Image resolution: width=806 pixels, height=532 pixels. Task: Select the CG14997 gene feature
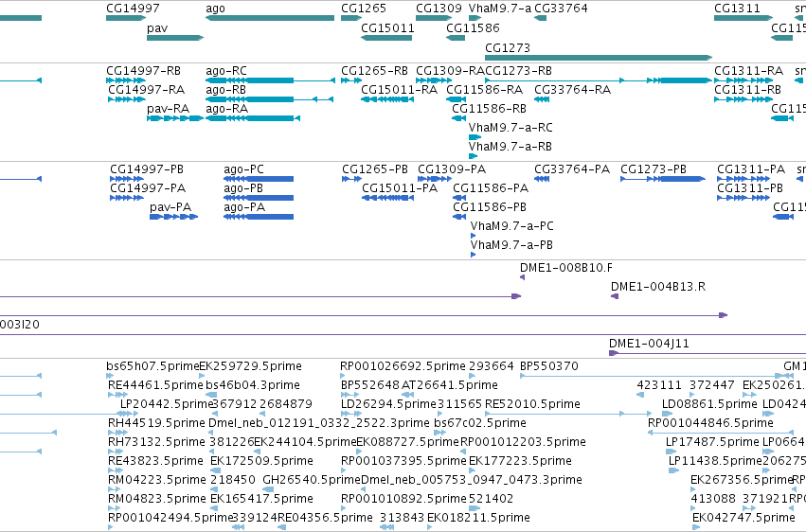pos(126,18)
